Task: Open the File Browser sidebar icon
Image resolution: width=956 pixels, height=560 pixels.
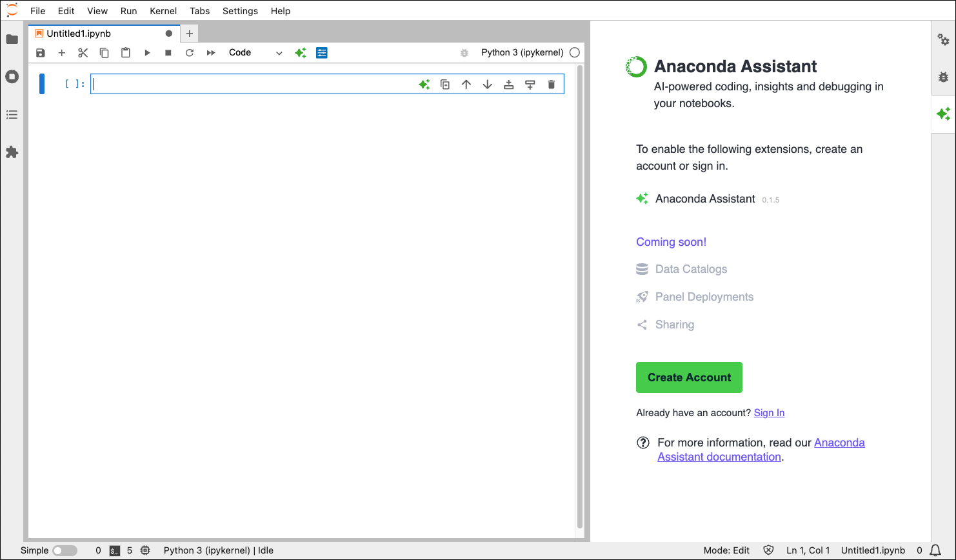Action: point(12,39)
